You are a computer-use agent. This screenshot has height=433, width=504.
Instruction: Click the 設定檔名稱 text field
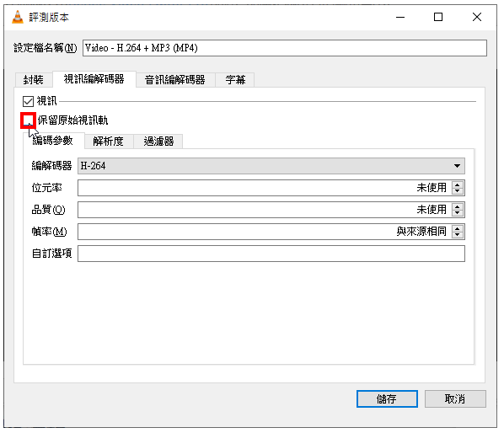[x=285, y=48]
